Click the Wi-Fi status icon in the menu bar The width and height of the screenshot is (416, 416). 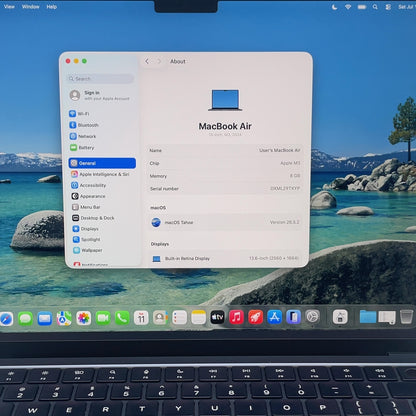pos(348,7)
